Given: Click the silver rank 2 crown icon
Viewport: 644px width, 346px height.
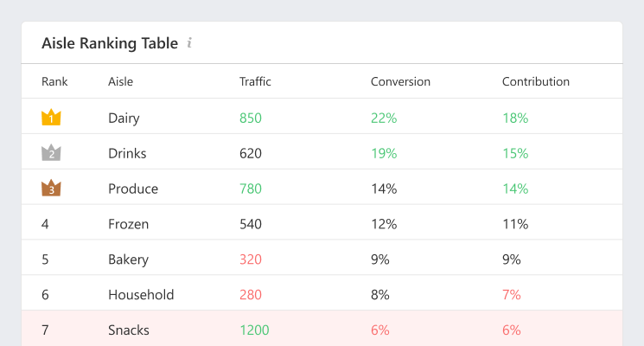Looking at the screenshot, I should pyautogui.click(x=51, y=153).
